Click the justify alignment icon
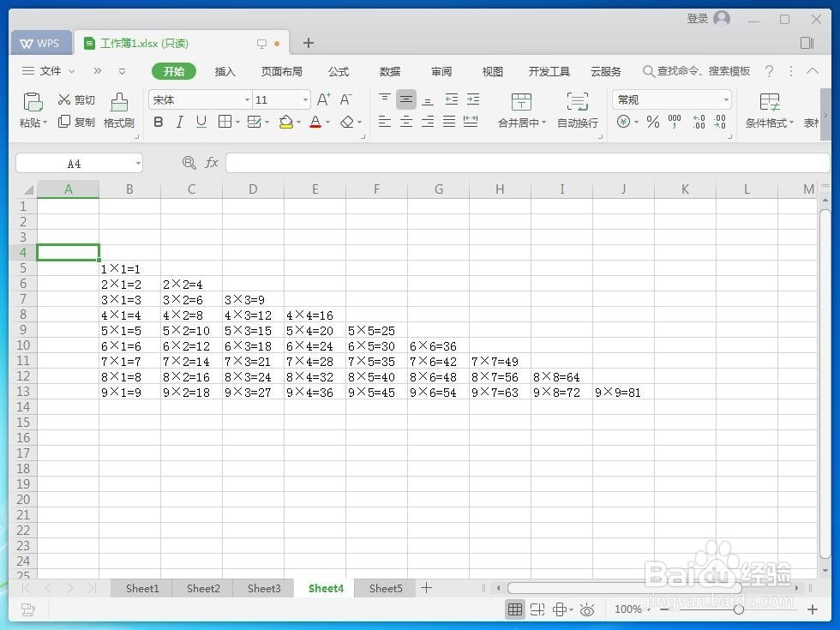This screenshot has height=630, width=840. (449, 122)
